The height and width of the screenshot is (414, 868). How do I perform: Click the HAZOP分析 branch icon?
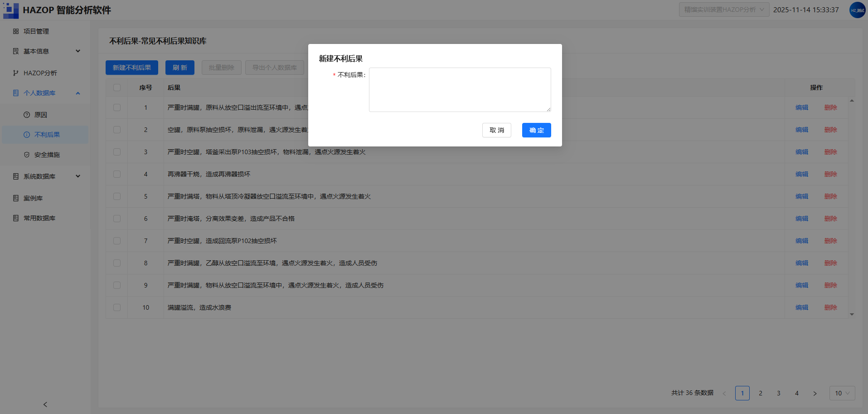tap(16, 73)
